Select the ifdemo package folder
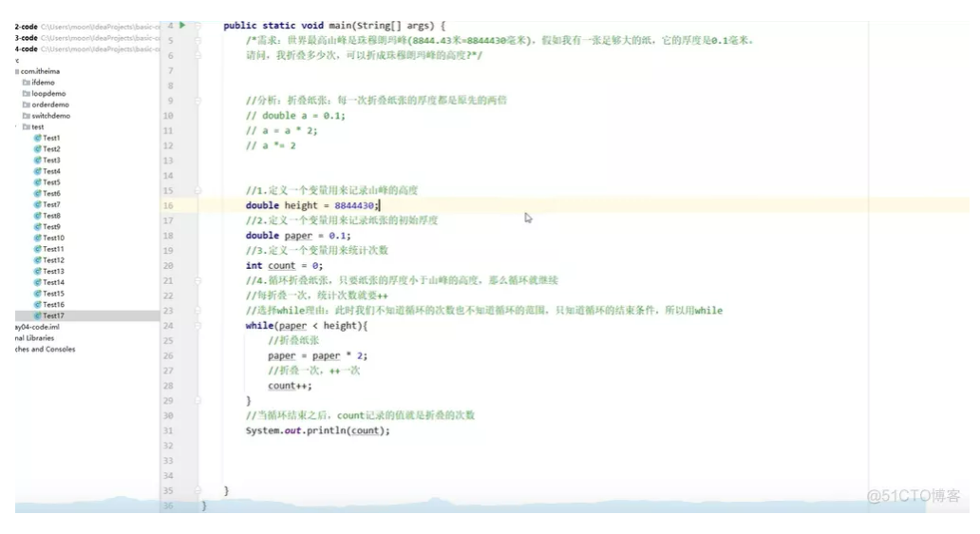Screen dimensions: 980x534 (x=43, y=83)
